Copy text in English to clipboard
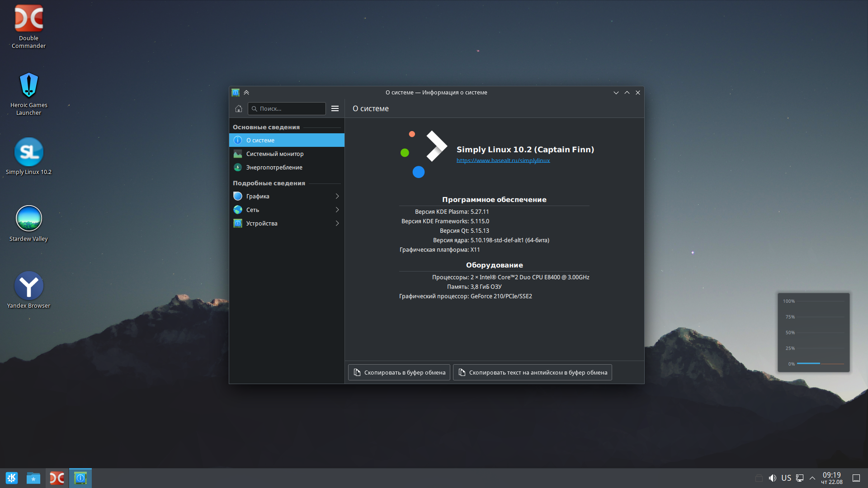Viewport: 868px width, 488px height. point(533,372)
